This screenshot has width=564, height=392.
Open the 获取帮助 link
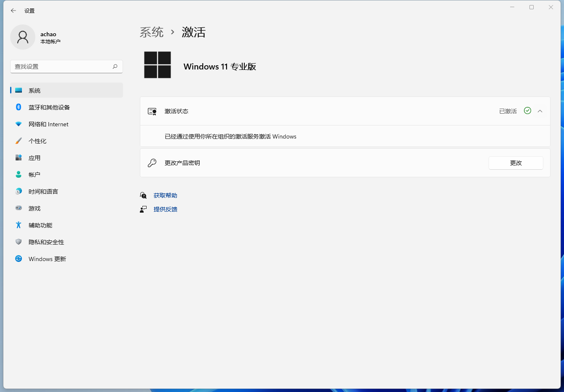[x=166, y=195]
